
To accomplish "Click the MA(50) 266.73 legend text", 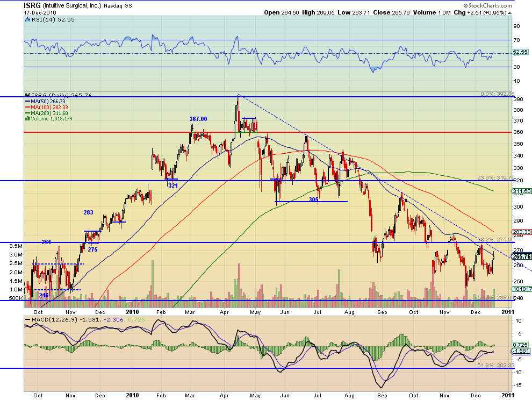I will point(48,102).
